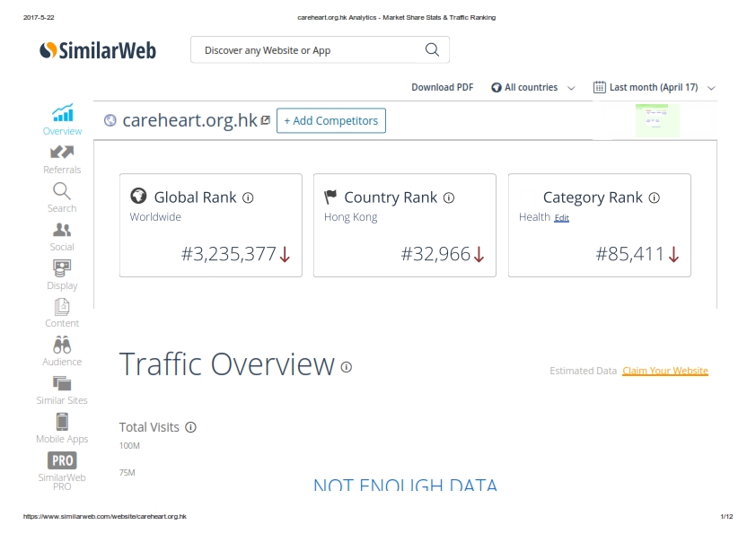Open the Overview sidebar section

click(62, 119)
